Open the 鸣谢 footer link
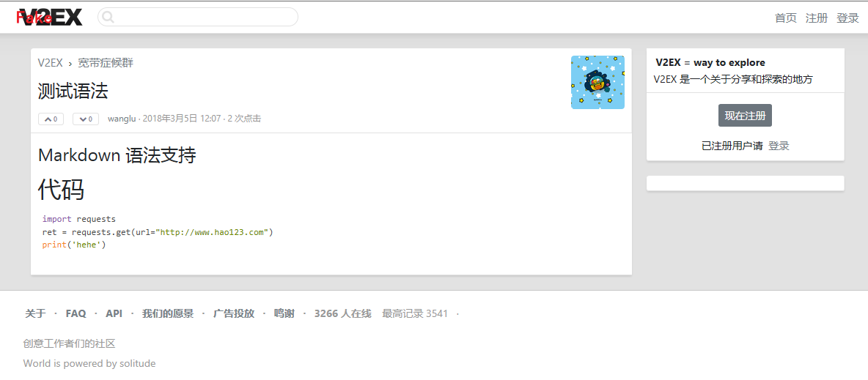868x380 pixels. pyautogui.click(x=284, y=313)
